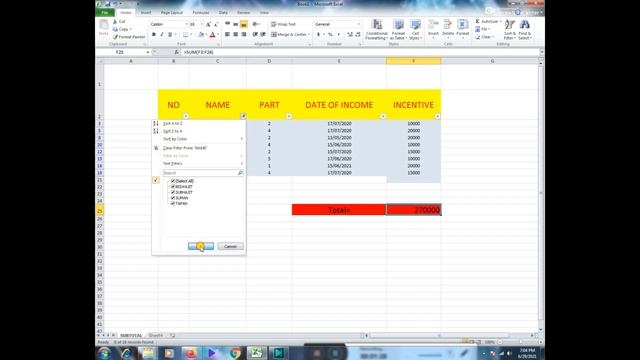
Task: Click the Format Painter brush
Action: click(116, 37)
